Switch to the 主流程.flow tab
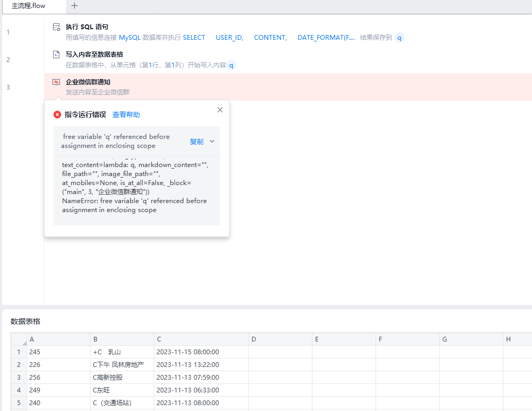 29,6
